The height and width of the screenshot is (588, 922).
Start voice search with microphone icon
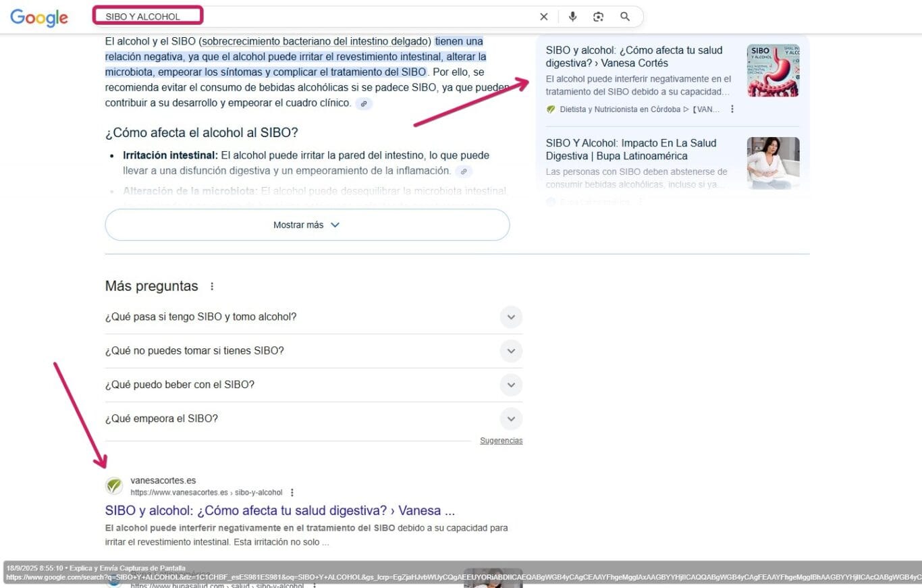pyautogui.click(x=572, y=17)
